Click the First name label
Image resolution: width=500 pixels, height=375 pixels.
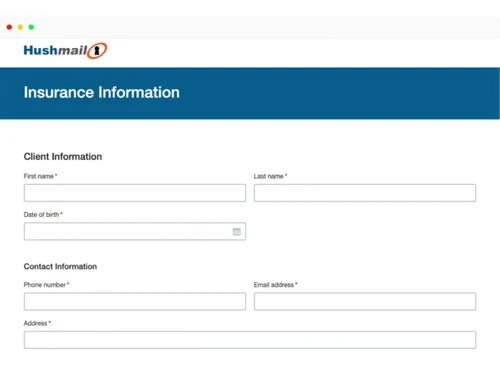tap(39, 176)
